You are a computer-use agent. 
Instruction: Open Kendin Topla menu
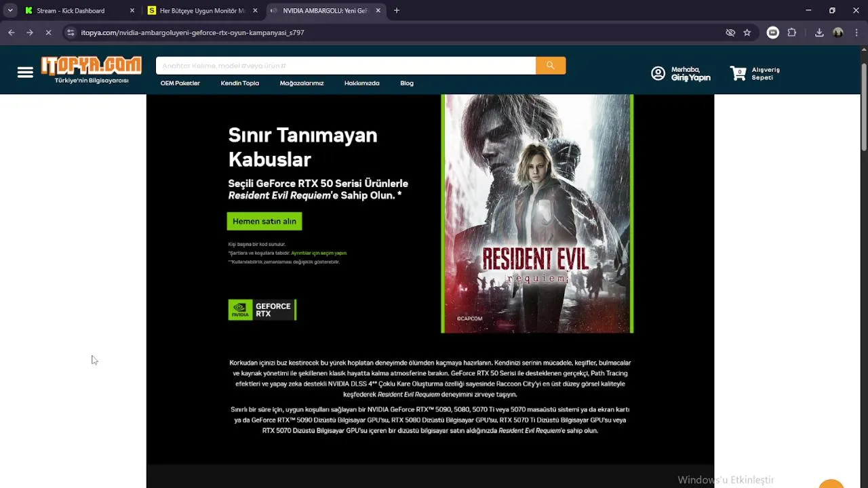click(240, 83)
